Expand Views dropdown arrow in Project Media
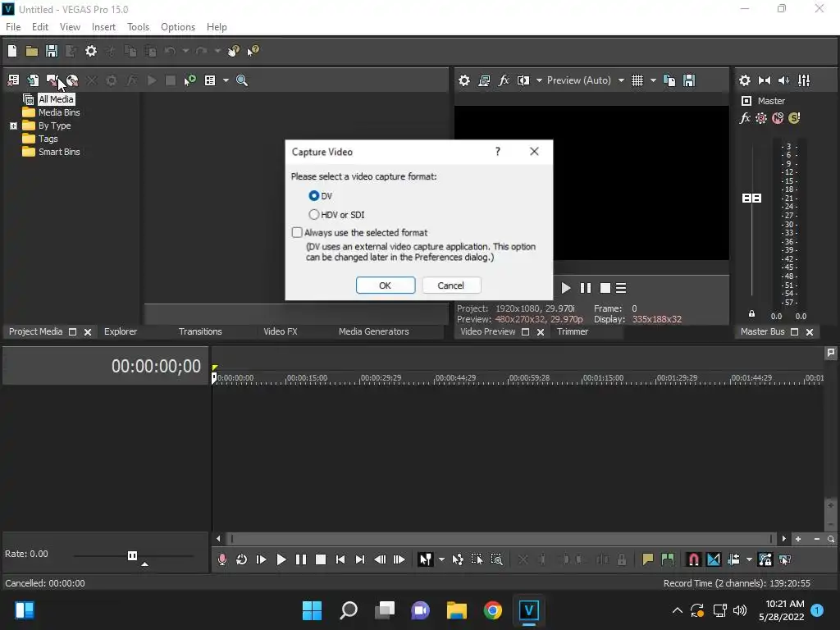This screenshot has width=840, height=630. [x=226, y=80]
